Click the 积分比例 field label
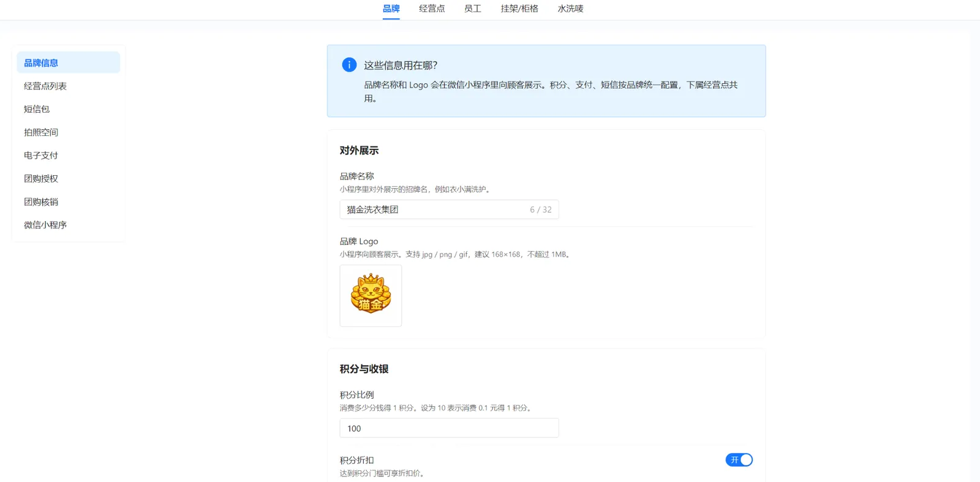 point(356,395)
